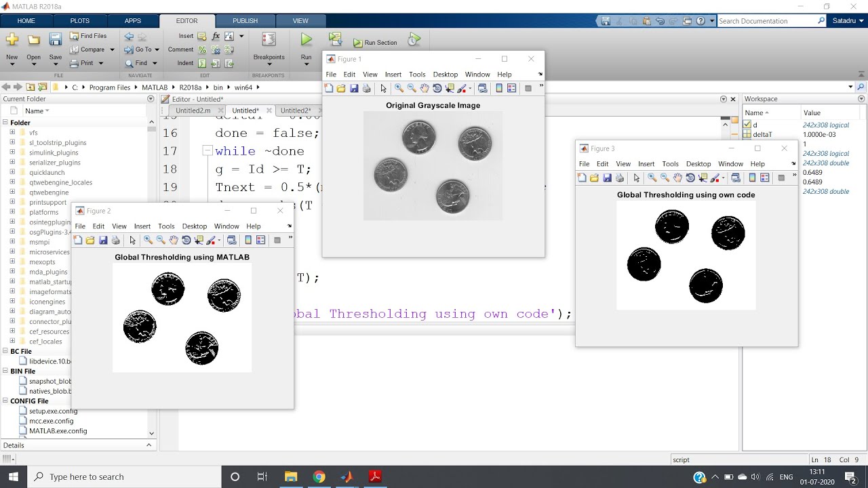Expand the quicklaunch folder node

(x=12, y=172)
